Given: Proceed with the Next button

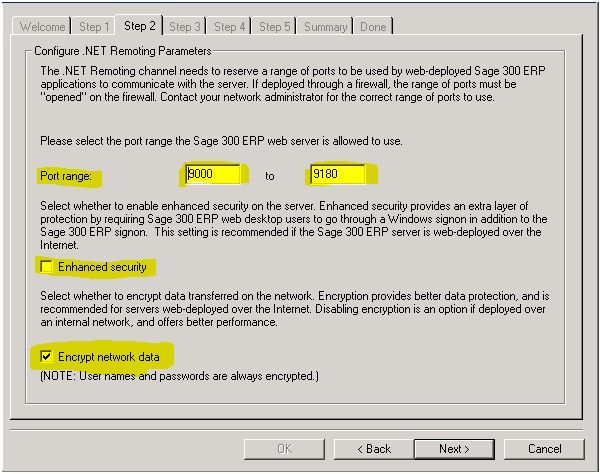Looking at the screenshot, I should tap(454, 449).
